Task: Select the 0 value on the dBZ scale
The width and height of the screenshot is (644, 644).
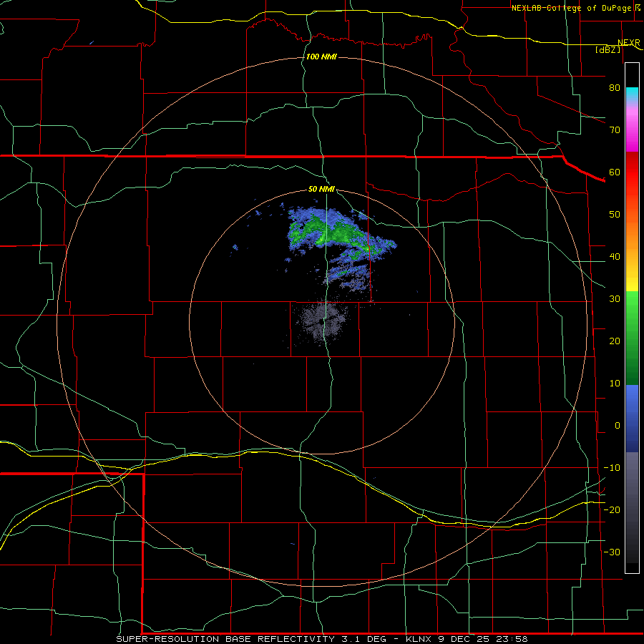Action: click(618, 426)
